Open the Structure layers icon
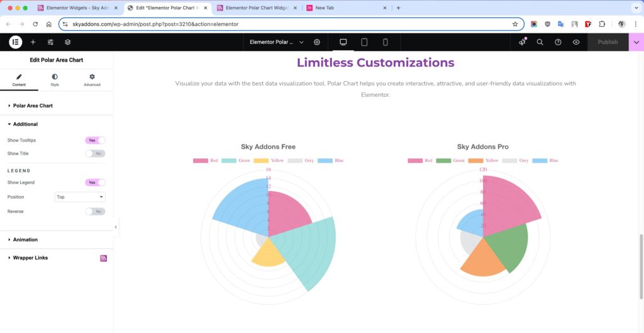Image resolution: width=644 pixels, height=333 pixels. tap(68, 42)
